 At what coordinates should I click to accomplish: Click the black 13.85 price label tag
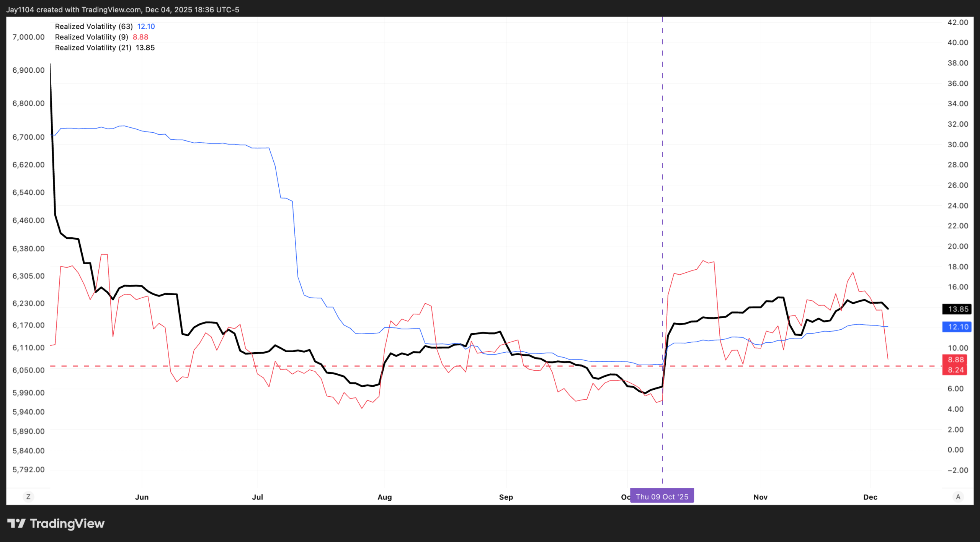tap(957, 309)
